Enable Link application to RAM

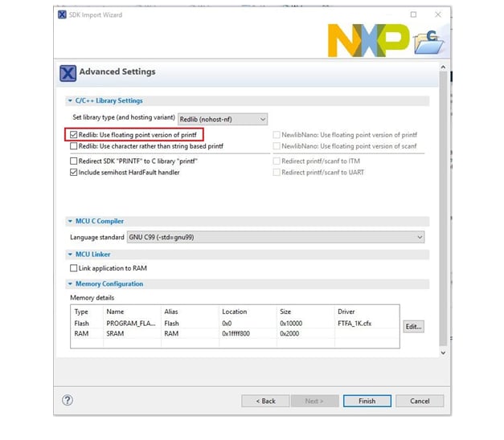[74, 268]
